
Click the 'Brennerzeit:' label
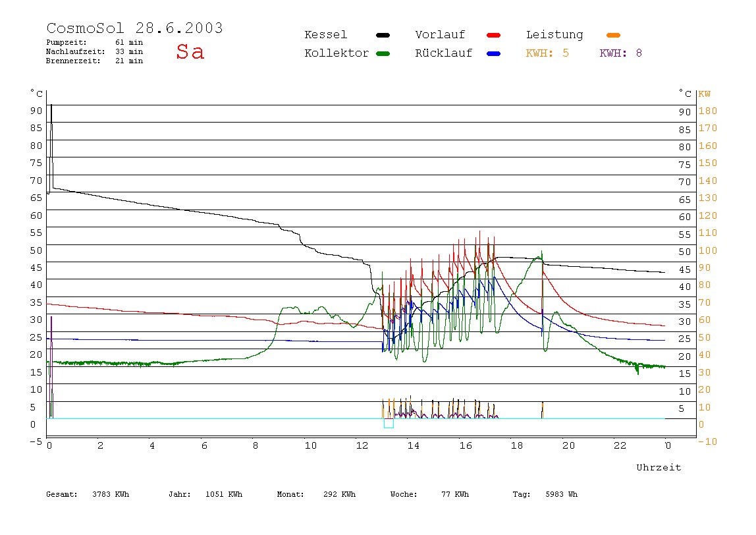pos(73,61)
